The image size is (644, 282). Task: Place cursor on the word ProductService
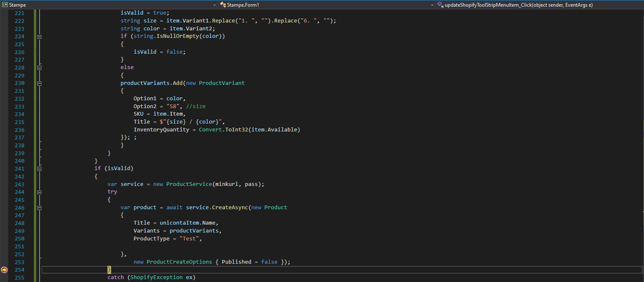click(x=188, y=184)
